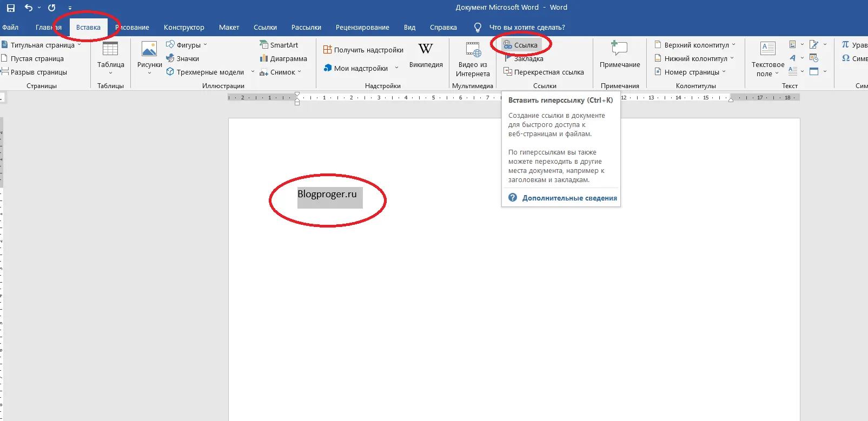Switch to the Конструктор tab
The width and height of the screenshot is (868, 421).
pyautogui.click(x=184, y=28)
